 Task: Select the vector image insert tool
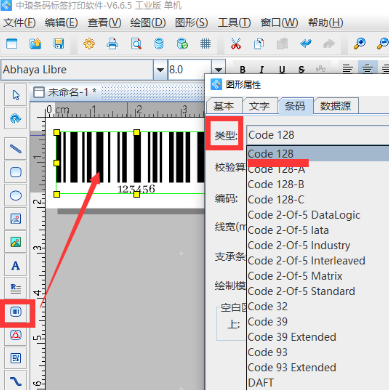(16, 219)
